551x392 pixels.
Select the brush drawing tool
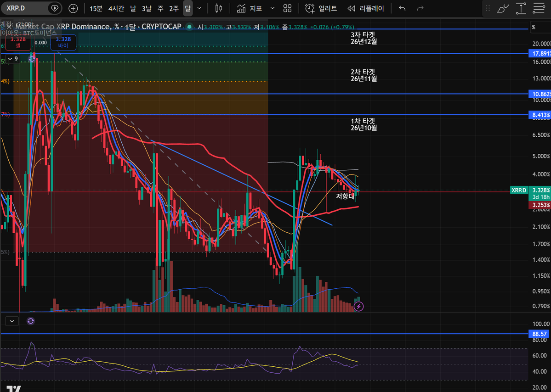pos(503,8)
